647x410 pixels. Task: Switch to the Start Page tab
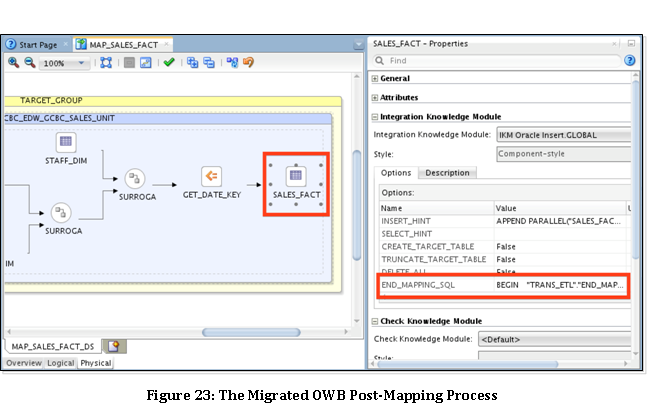[38, 45]
